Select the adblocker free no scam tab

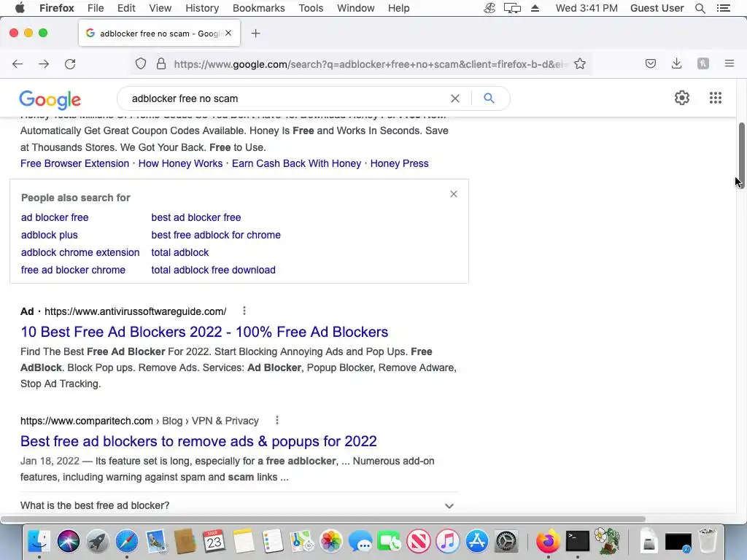point(159,34)
